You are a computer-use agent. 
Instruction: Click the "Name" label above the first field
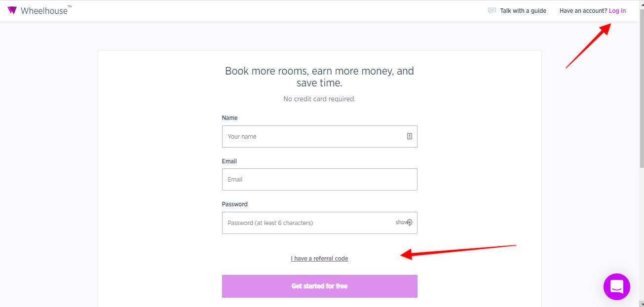click(x=229, y=118)
